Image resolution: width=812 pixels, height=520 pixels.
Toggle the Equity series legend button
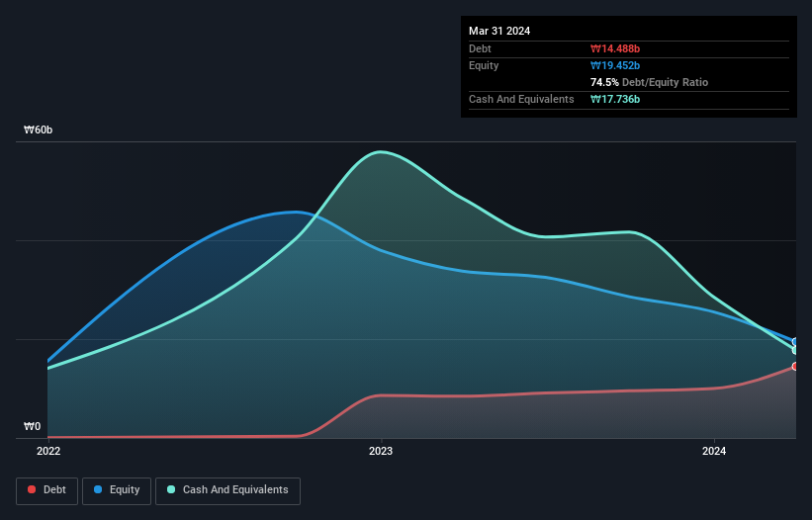point(117,490)
